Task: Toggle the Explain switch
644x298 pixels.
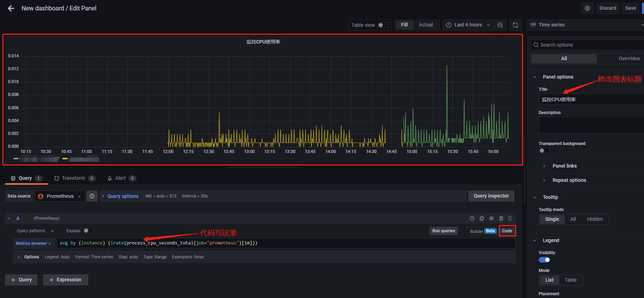Action: click(x=89, y=231)
